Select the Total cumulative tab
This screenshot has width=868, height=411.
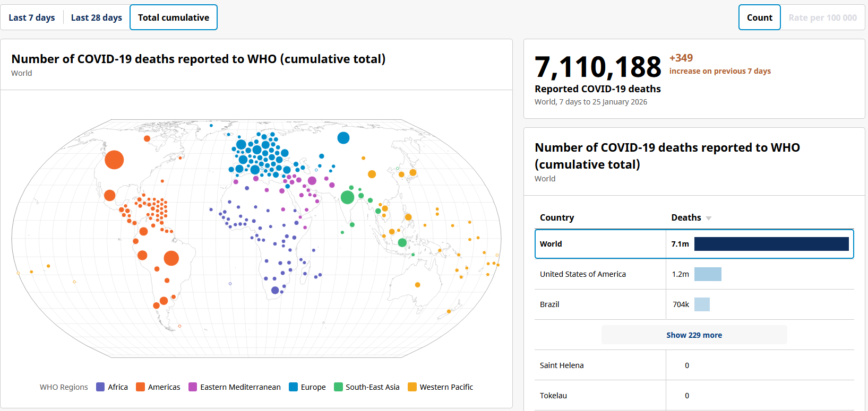pos(174,18)
